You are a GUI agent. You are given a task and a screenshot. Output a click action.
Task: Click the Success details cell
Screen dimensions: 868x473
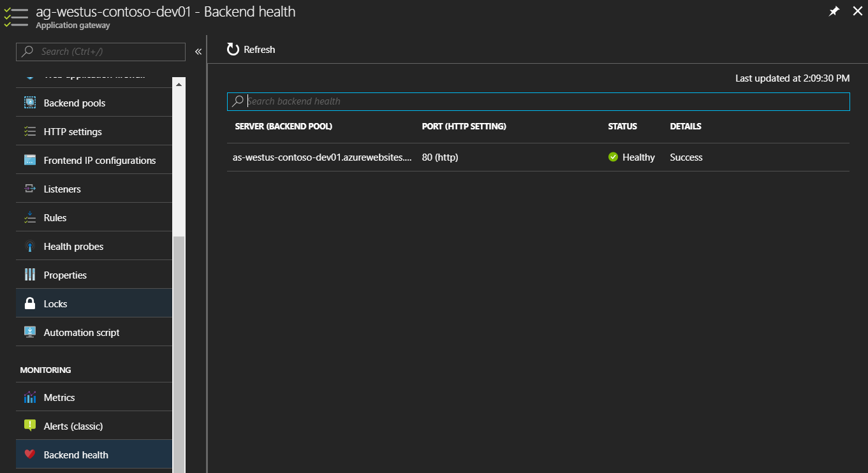click(686, 157)
